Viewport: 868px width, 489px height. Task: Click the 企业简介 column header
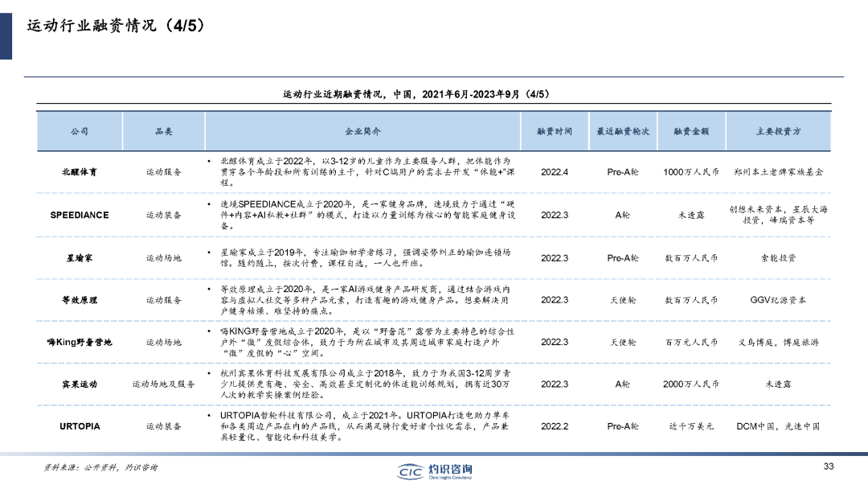(x=362, y=131)
